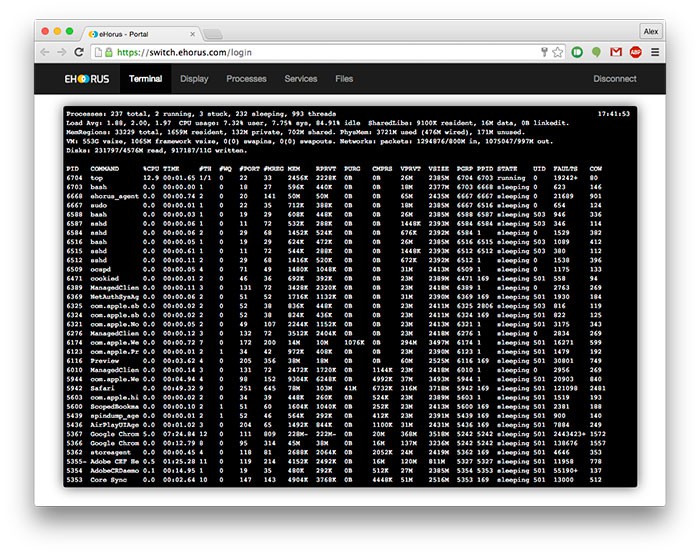Open the green balloon extension icon
Image resolution: width=700 pixels, height=555 pixels.
point(596,52)
